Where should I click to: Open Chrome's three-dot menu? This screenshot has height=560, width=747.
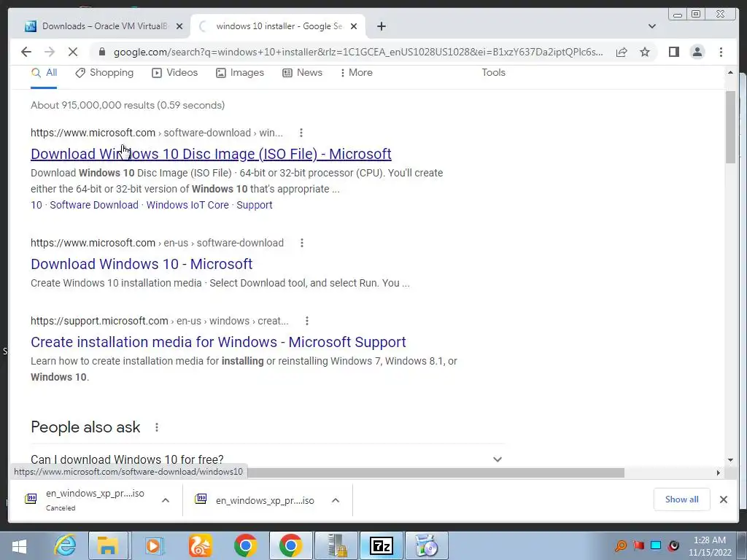(x=721, y=52)
